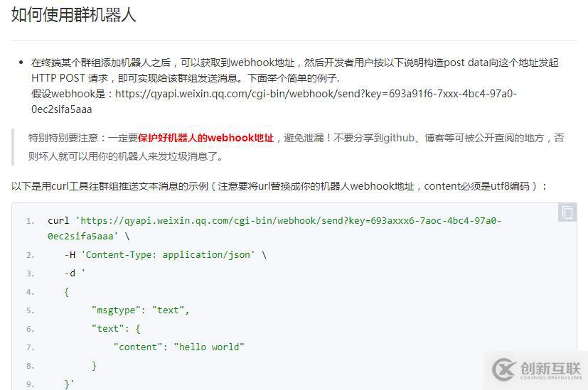Click the 0ec2sifa5aaa text below the webhook URL

61,109
